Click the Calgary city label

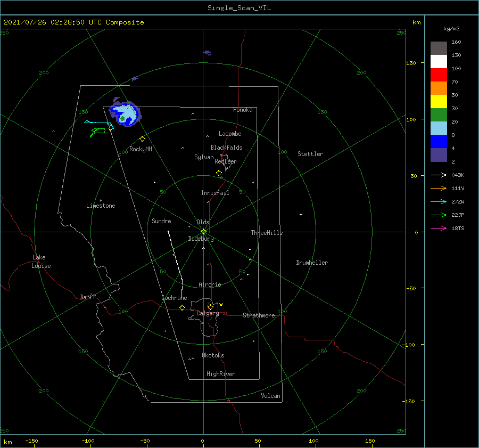pyautogui.click(x=208, y=313)
